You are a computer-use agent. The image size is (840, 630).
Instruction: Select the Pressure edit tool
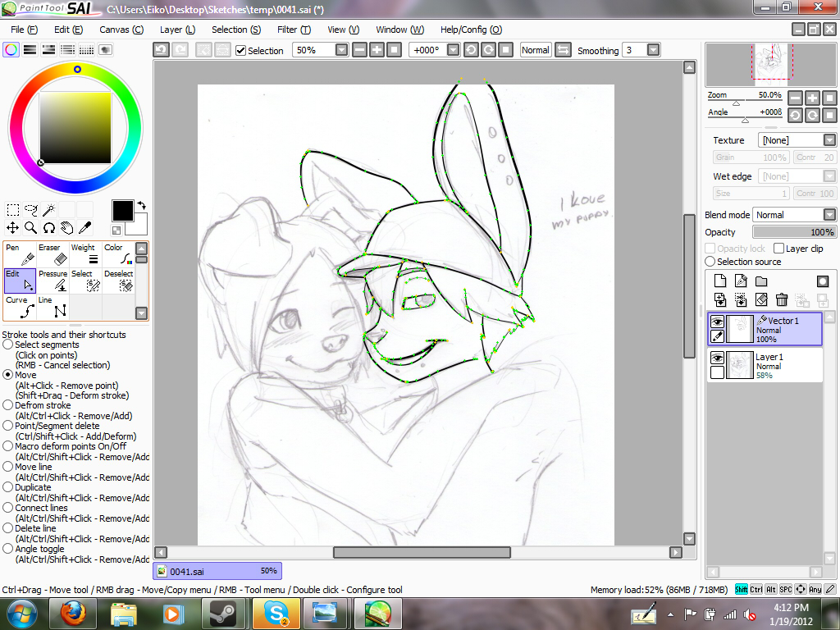pyautogui.click(x=52, y=281)
